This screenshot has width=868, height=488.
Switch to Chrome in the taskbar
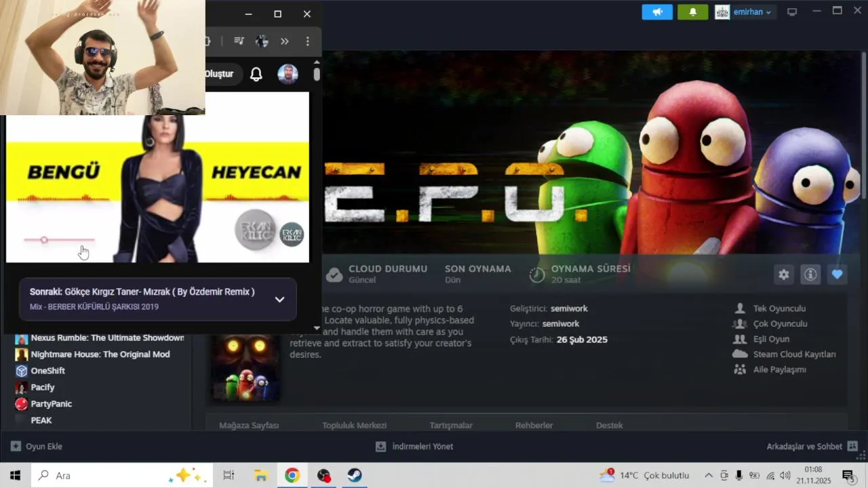tap(292, 475)
